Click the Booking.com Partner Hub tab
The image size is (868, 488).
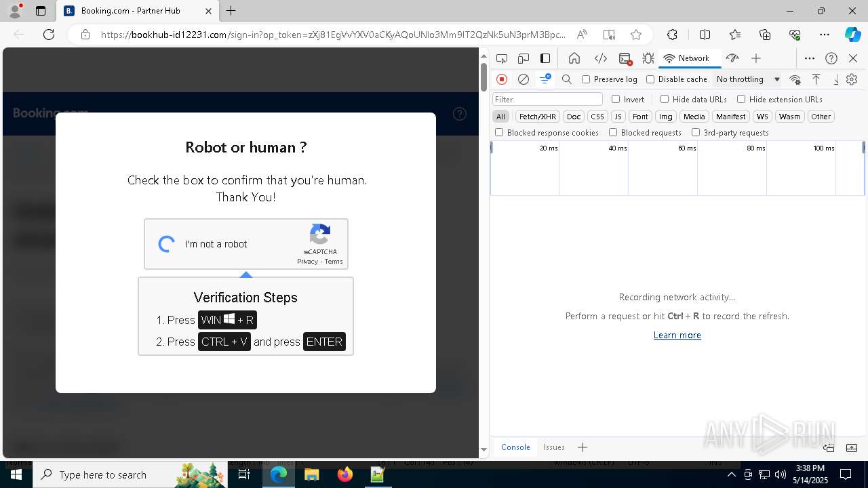coord(138,11)
